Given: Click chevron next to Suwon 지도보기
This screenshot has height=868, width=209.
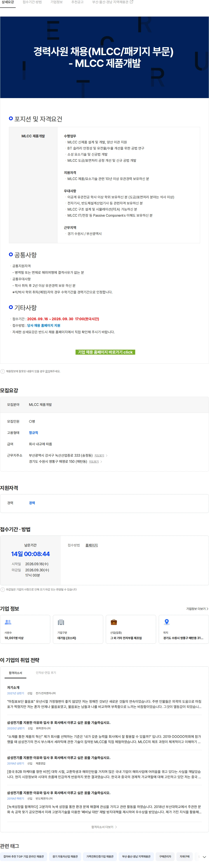Looking at the screenshot, I should tap(101, 462).
